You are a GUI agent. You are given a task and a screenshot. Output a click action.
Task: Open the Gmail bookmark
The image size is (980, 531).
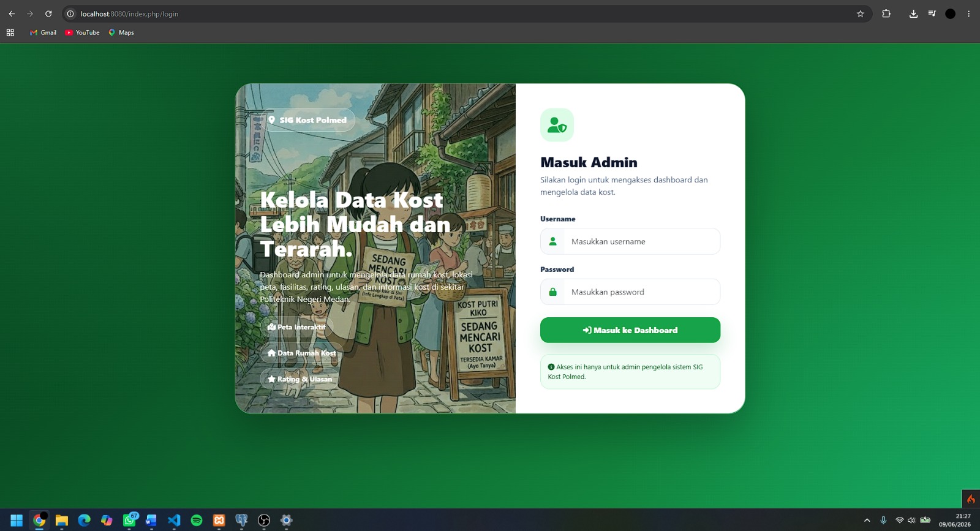[x=43, y=32]
